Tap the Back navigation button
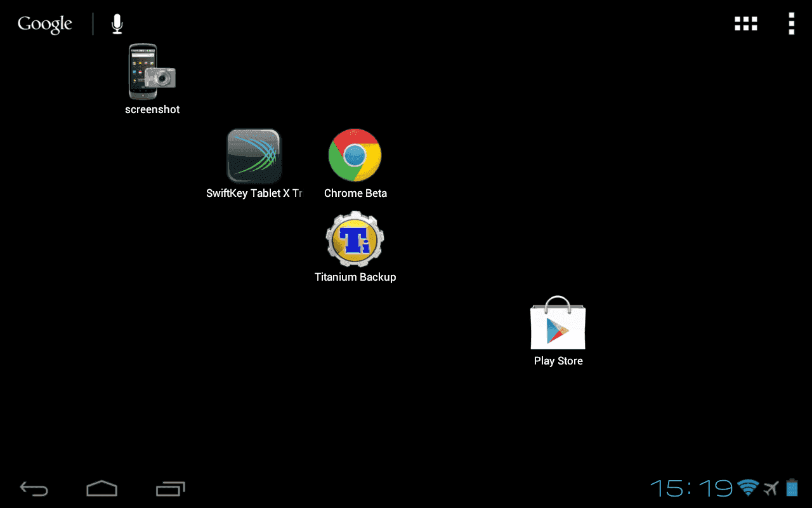The width and height of the screenshot is (812, 508). coord(34,488)
